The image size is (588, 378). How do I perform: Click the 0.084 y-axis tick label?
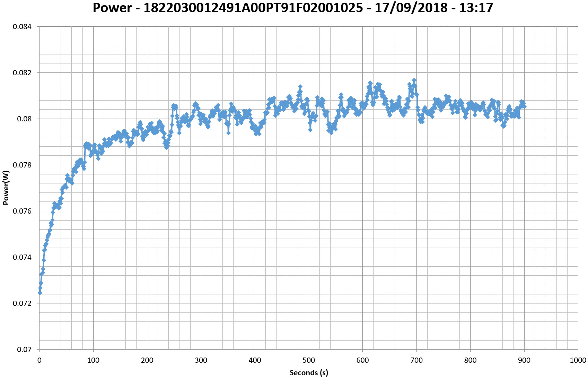[22, 27]
